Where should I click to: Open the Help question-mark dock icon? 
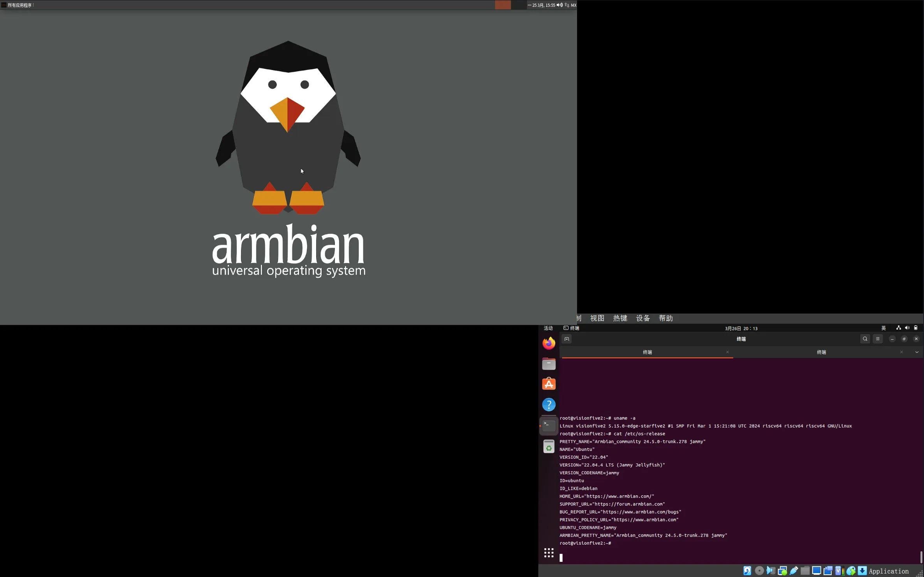[x=549, y=405]
